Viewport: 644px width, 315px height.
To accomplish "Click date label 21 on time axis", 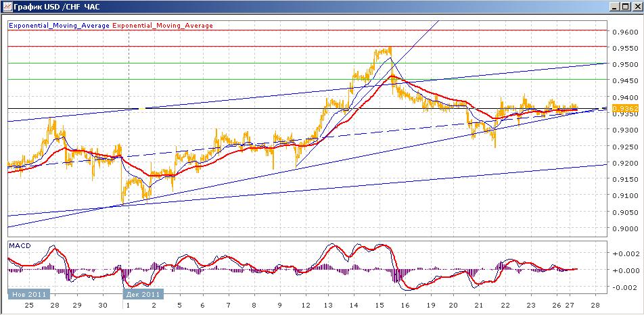I will (478, 306).
